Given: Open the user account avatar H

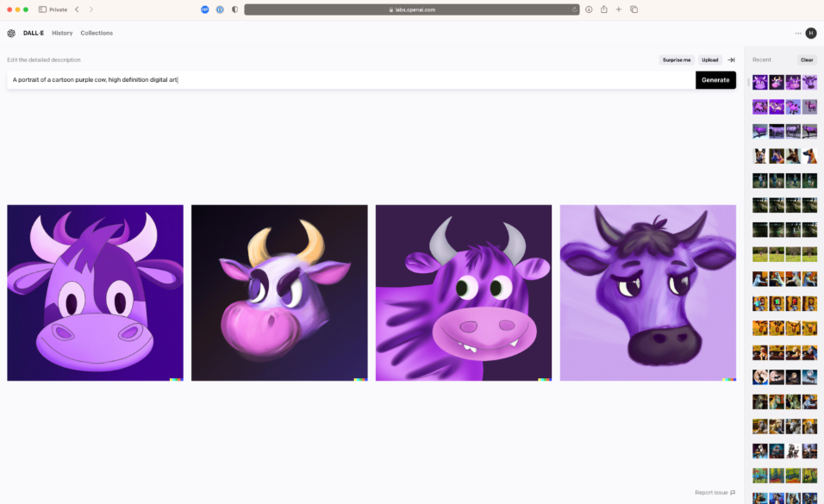Looking at the screenshot, I should pyautogui.click(x=811, y=33).
